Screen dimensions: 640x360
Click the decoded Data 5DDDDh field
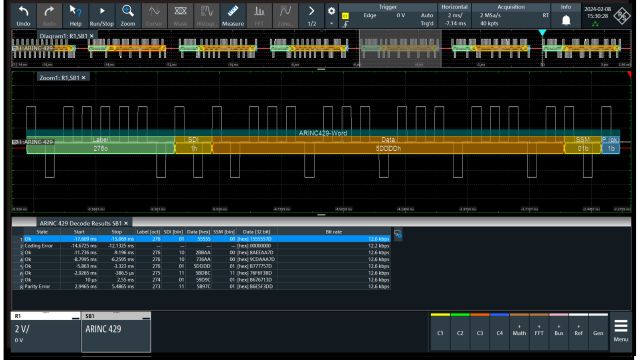(x=388, y=149)
